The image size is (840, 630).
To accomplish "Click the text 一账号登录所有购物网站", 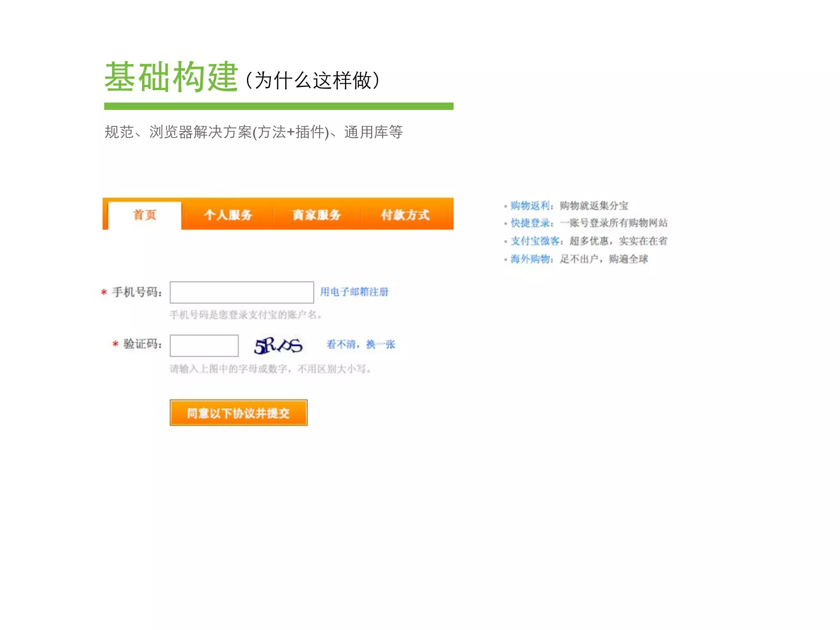I will 614,223.
